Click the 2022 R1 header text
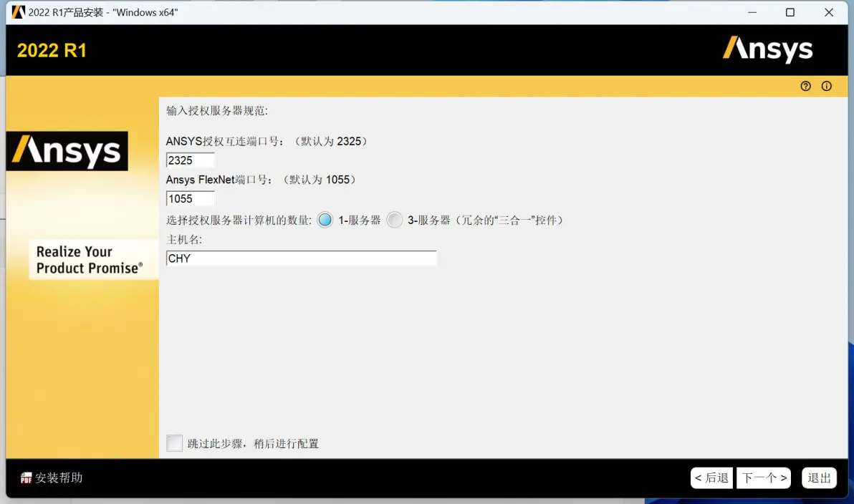 pyautogui.click(x=52, y=50)
